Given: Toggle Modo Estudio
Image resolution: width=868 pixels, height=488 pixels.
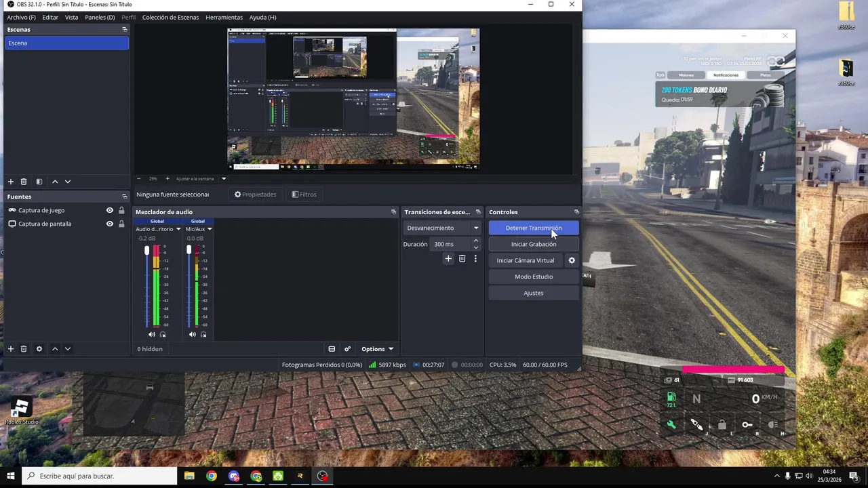Looking at the screenshot, I should point(534,277).
